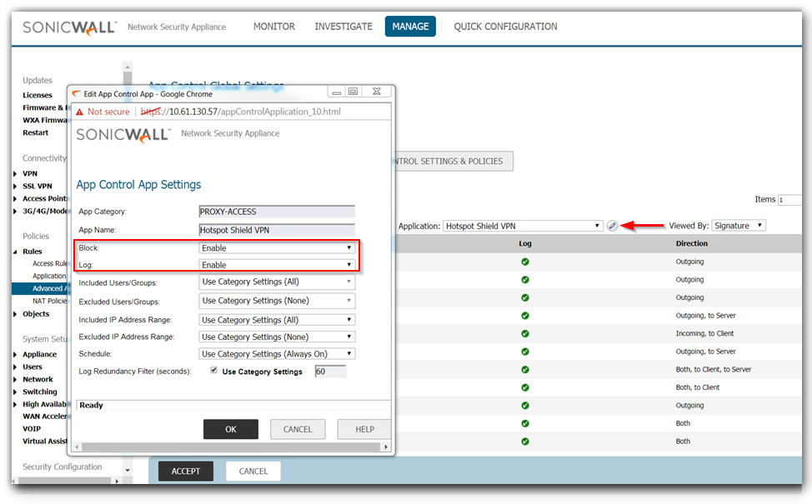Click the edit pencil icon beside Application dropdown

point(612,226)
